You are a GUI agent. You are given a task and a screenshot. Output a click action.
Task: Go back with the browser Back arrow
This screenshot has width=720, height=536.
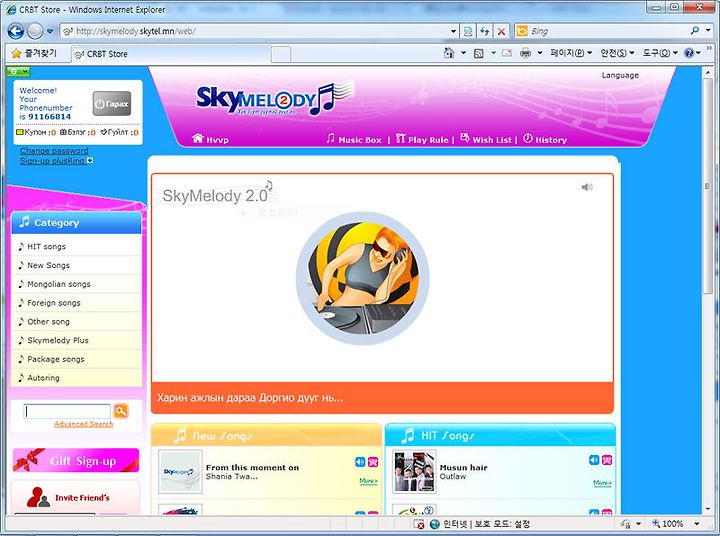click(x=16, y=31)
